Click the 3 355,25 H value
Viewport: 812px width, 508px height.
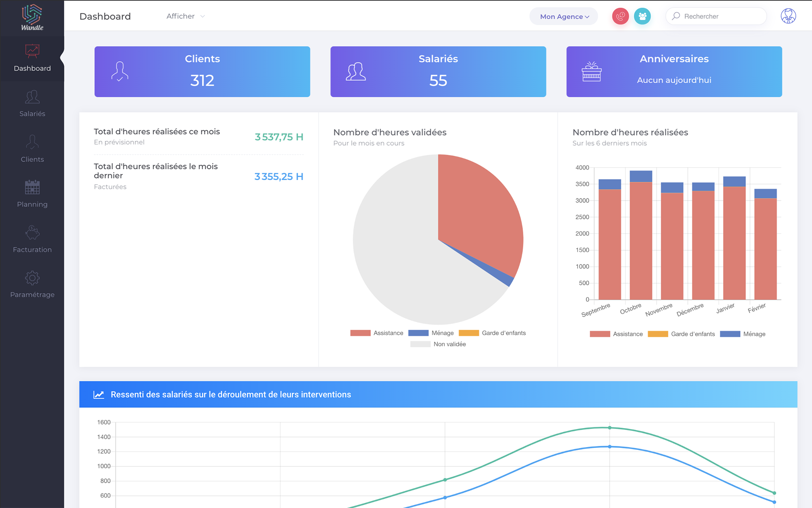click(279, 177)
